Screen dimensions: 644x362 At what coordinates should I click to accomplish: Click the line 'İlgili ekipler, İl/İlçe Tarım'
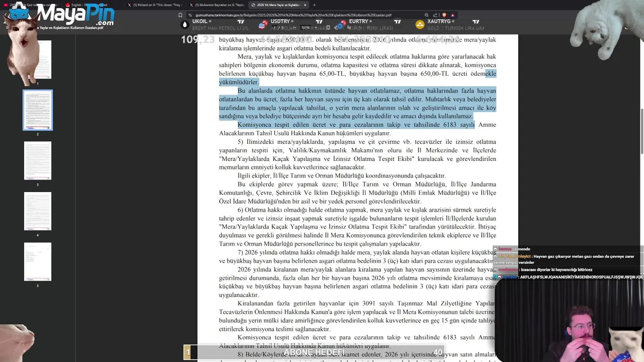click(x=342, y=175)
